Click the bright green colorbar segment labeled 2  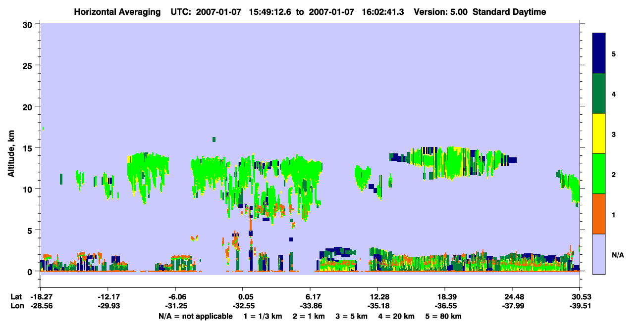click(x=599, y=174)
